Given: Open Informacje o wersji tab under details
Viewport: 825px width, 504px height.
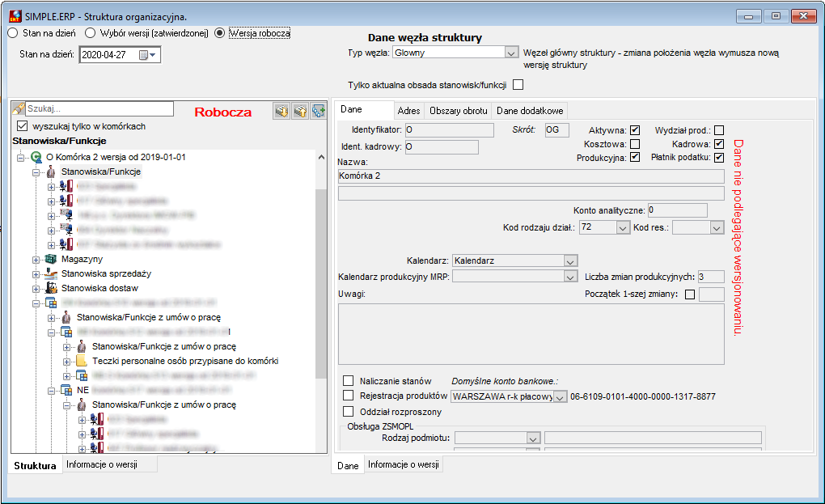Looking at the screenshot, I should (x=403, y=464).
